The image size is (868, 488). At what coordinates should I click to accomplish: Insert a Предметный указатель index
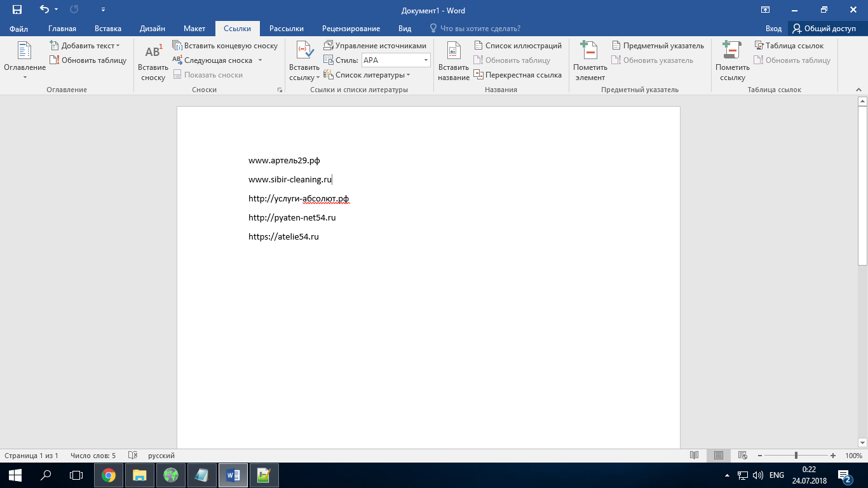(658, 46)
